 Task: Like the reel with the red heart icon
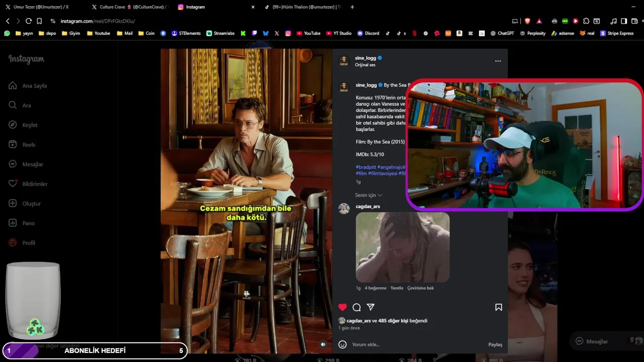pos(343,307)
